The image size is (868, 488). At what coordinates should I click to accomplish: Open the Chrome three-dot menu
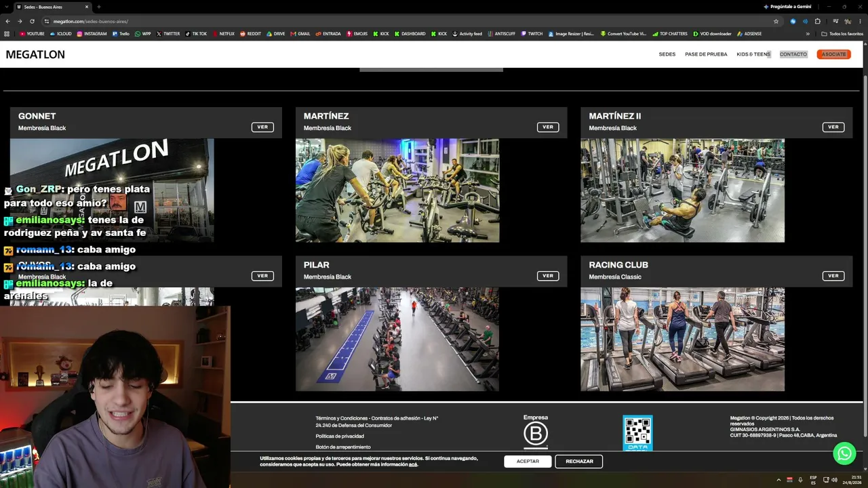point(860,21)
